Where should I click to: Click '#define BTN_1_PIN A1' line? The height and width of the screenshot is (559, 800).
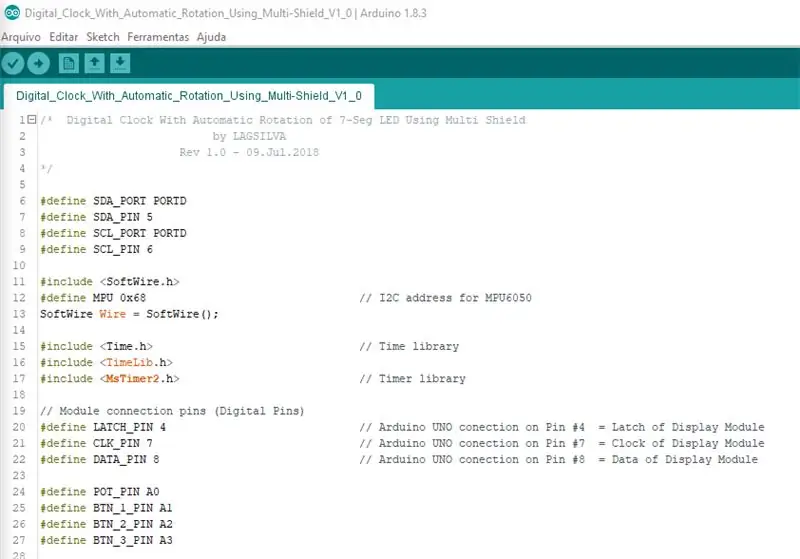tap(107, 508)
